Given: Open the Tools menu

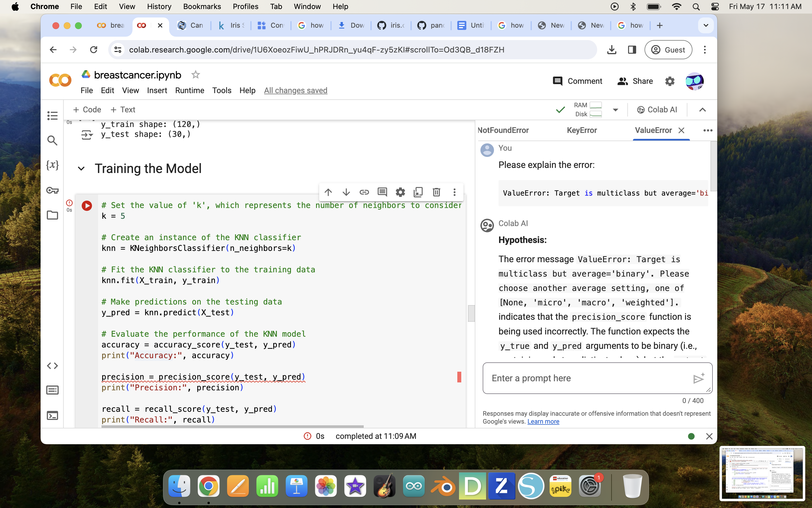Looking at the screenshot, I should [221, 90].
